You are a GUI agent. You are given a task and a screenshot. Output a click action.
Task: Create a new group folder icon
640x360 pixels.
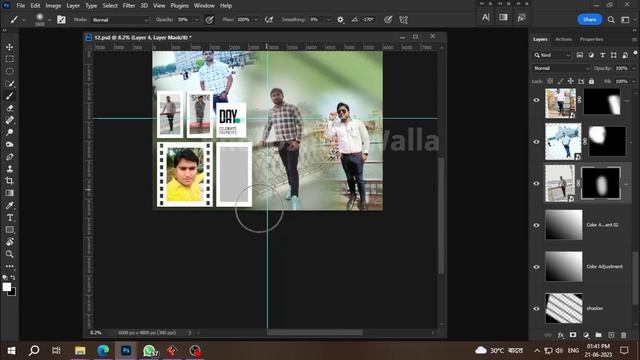coord(598,335)
